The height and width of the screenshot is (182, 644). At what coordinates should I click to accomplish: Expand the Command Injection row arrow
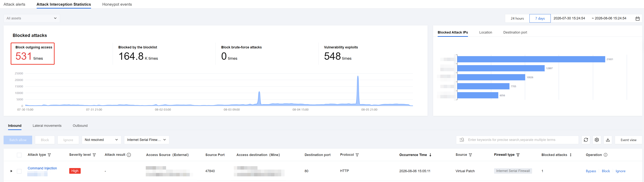[11, 171]
